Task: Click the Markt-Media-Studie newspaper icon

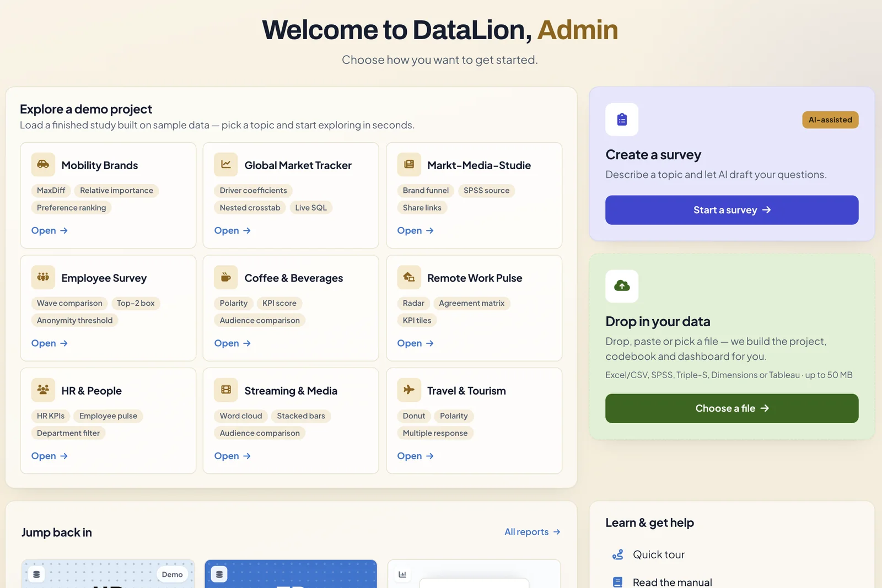Action: click(409, 164)
